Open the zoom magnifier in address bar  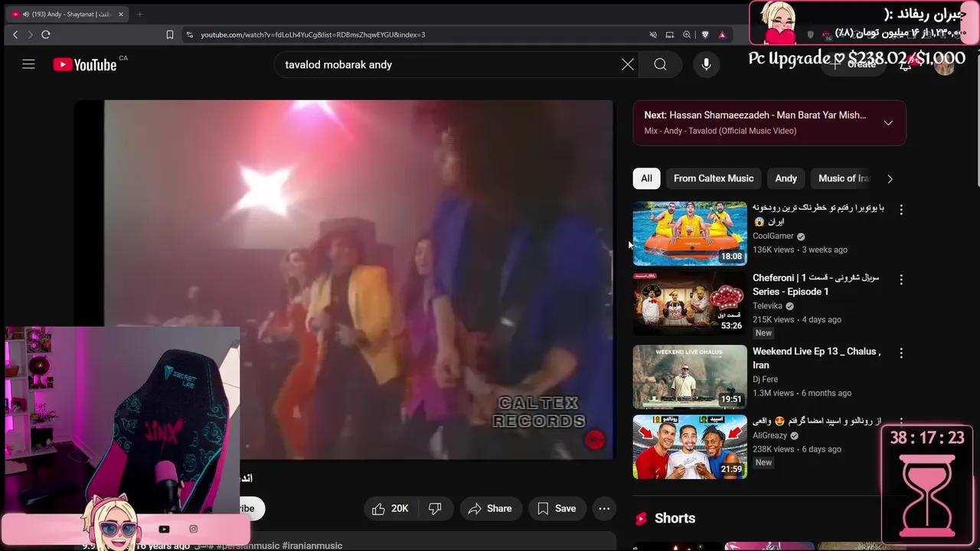coord(687,34)
